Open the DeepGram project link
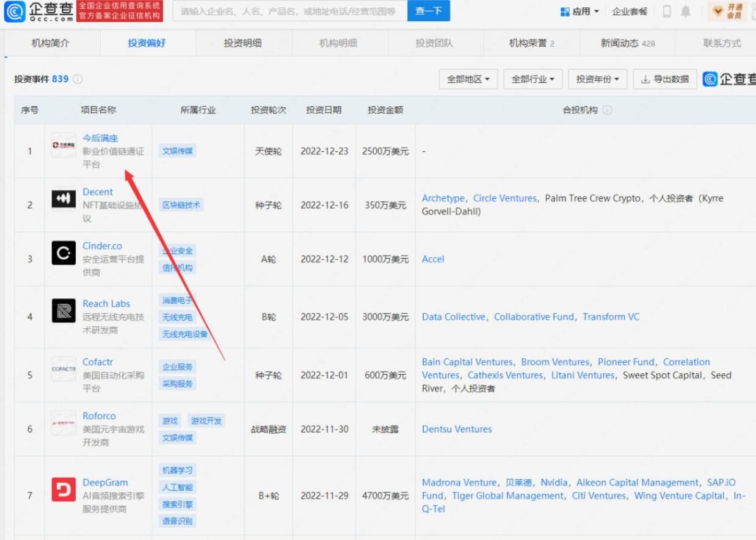 [105, 483]
